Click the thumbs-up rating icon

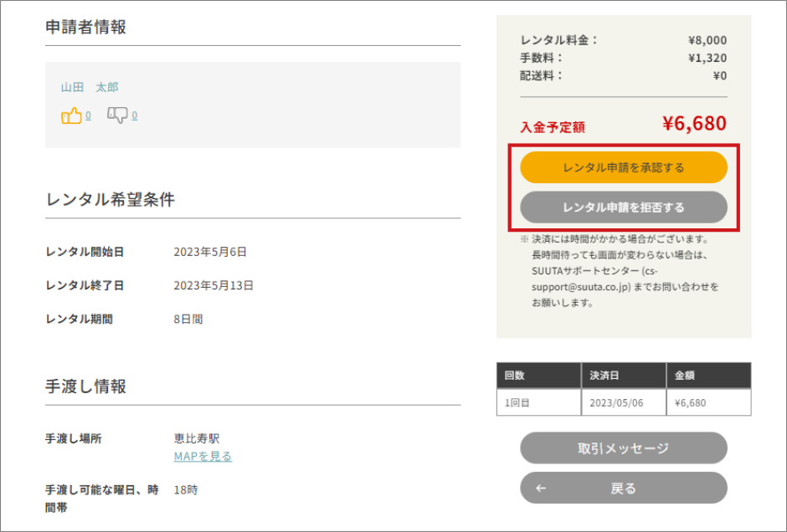coord(71,115)
